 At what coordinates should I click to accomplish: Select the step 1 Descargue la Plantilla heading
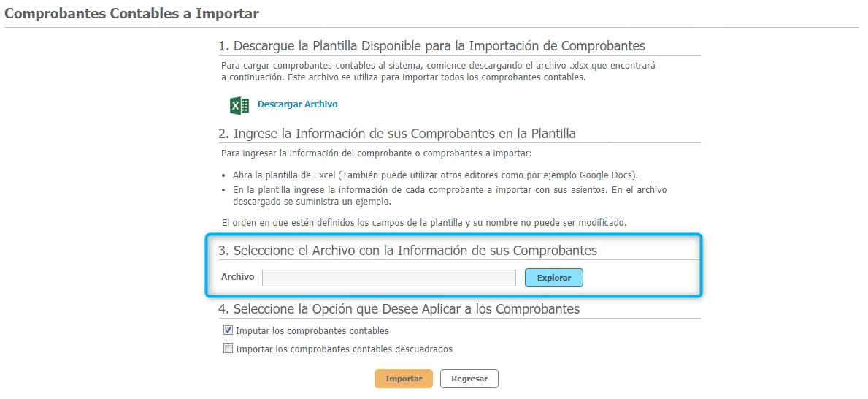tap(431, 46)
